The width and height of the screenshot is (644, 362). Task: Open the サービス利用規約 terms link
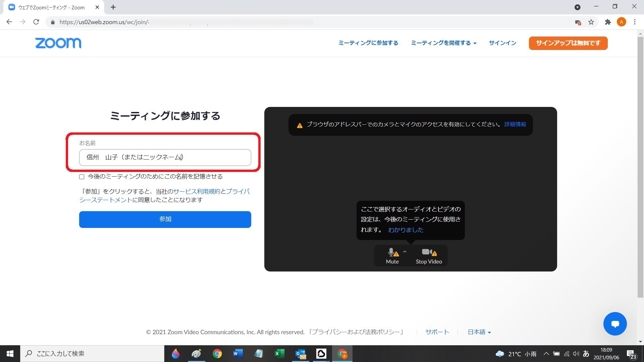(197, 191)
